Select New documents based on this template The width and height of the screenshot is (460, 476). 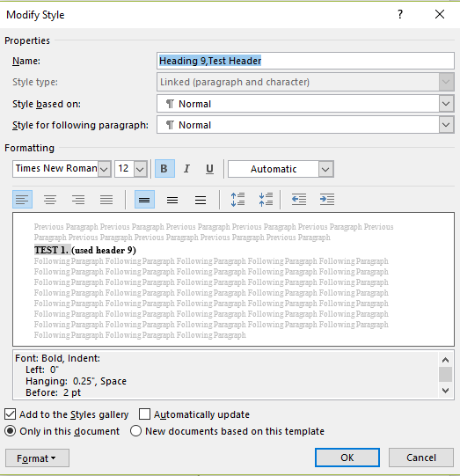click(135, 431)
